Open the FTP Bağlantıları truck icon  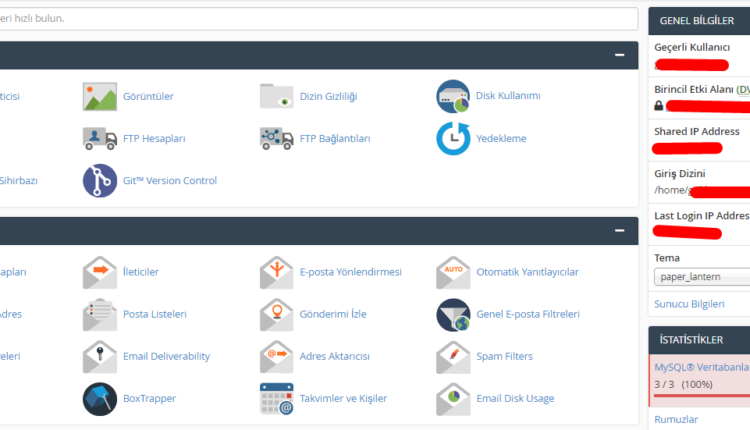coord(276,139)
